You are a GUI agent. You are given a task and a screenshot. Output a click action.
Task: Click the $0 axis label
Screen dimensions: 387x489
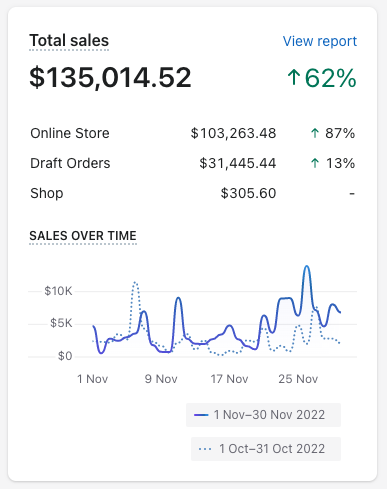(x=65, y=356)
